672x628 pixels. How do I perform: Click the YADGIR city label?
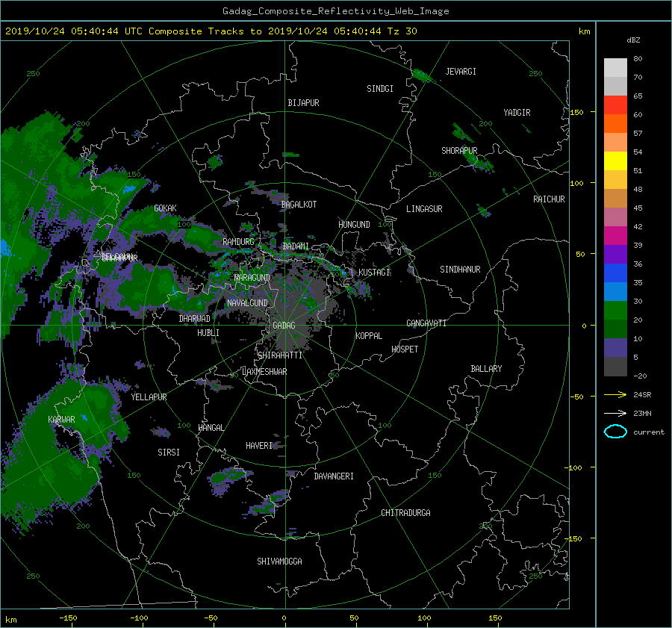[x=517, y=113]
